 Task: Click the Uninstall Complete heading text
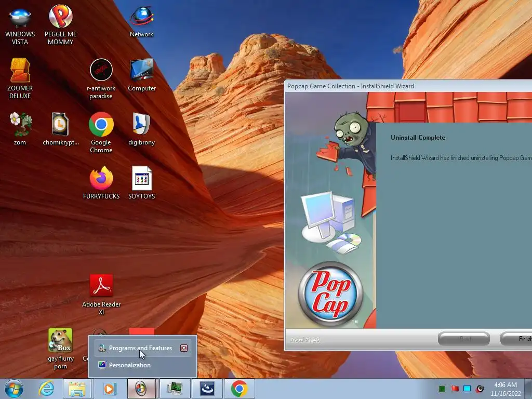click(x=418, y=138)
